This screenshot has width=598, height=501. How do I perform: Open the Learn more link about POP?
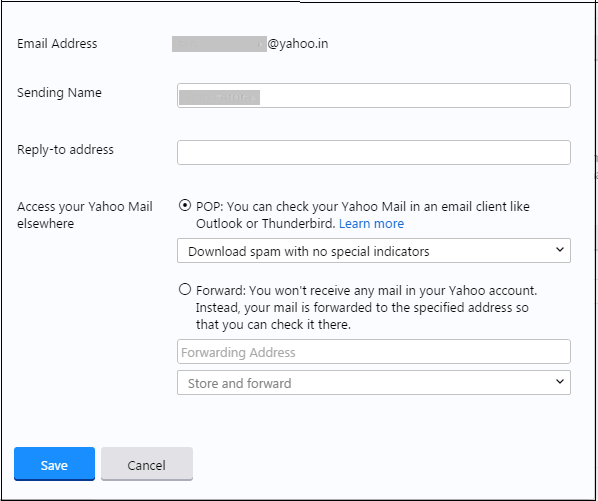coord(371,223)
